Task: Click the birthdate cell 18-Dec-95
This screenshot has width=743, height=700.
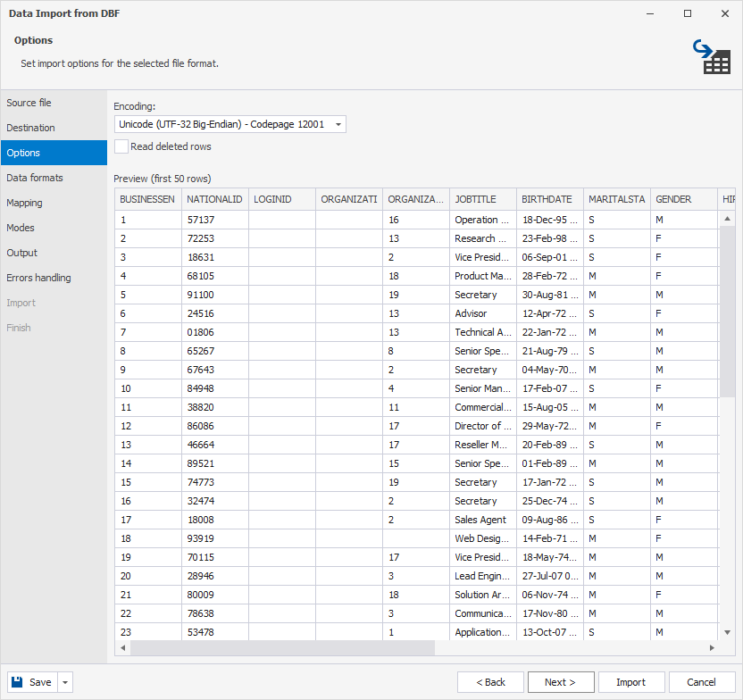Action: pyautogui.click(x=550, y=220)
